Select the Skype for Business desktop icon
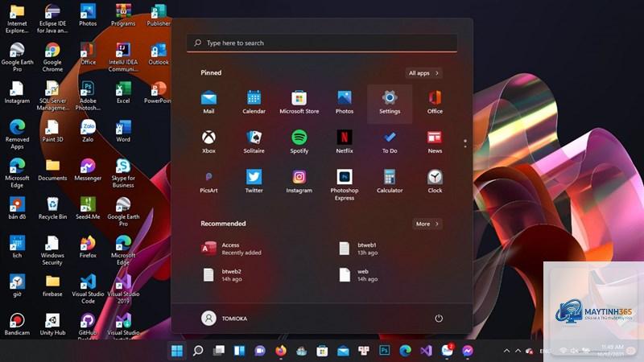The width and height of the screenshot is (644, 362). (x=123, y=172)
